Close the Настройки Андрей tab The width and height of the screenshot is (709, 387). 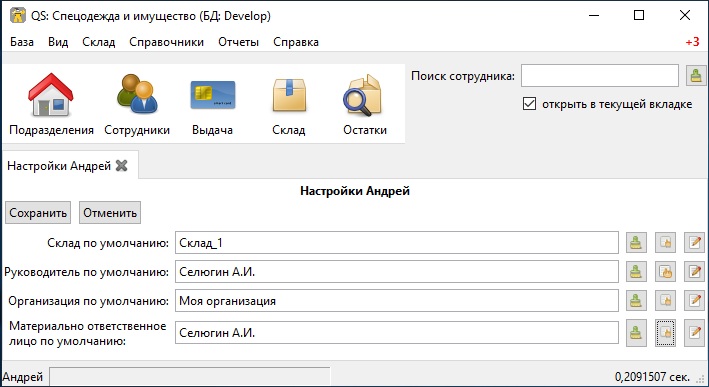[121, 166]
